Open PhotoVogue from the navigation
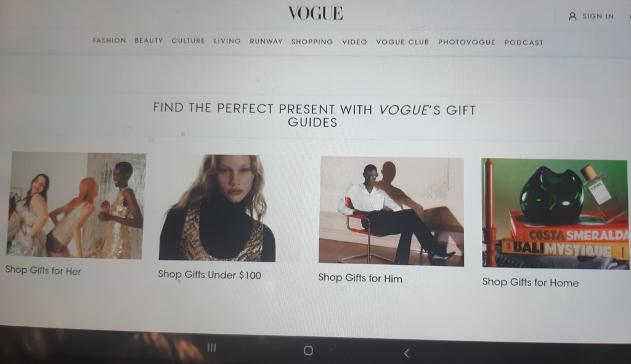Image resolution: width=631 pixels, height=364 pixels. tap(467, 42)
